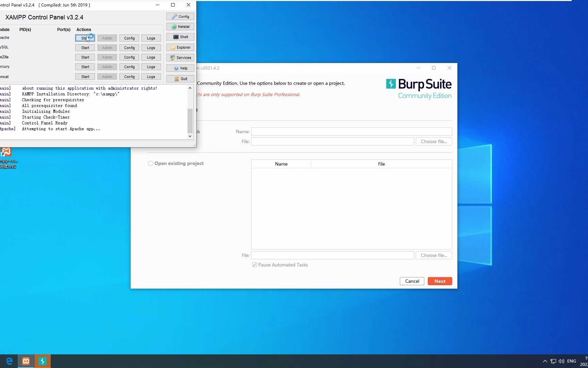Click XAMPP log scrollbar thumb
Viewport: 588px width, 368px height.
[x=190, y=121]
